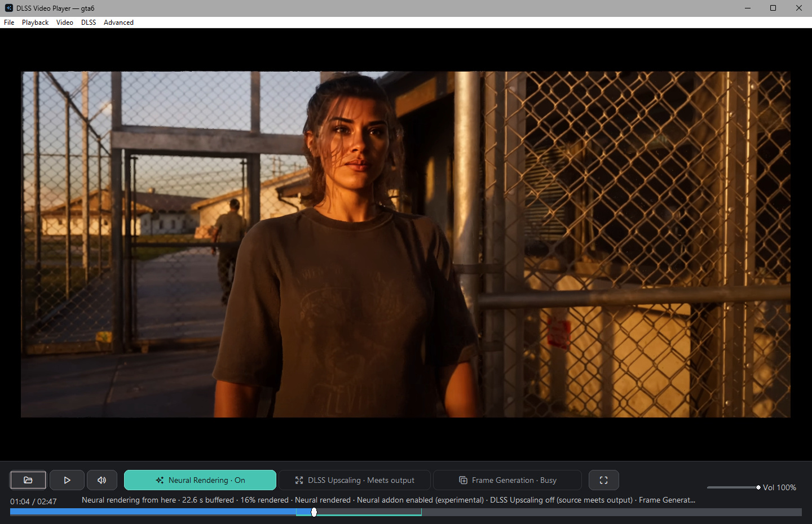This screenshot has height=524, width=812.
Task: Toggle Neural Rendering off
Action: [200, 480]
